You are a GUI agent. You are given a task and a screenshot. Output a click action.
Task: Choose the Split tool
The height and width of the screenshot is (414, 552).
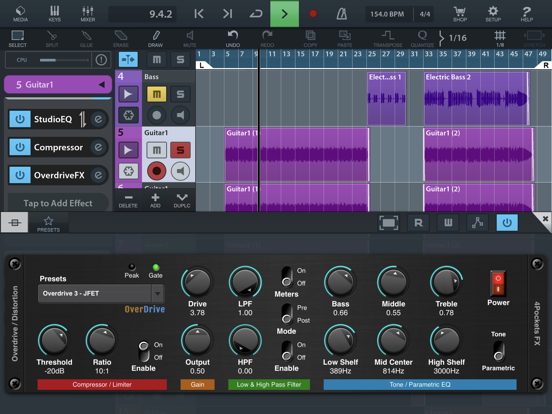52,39
